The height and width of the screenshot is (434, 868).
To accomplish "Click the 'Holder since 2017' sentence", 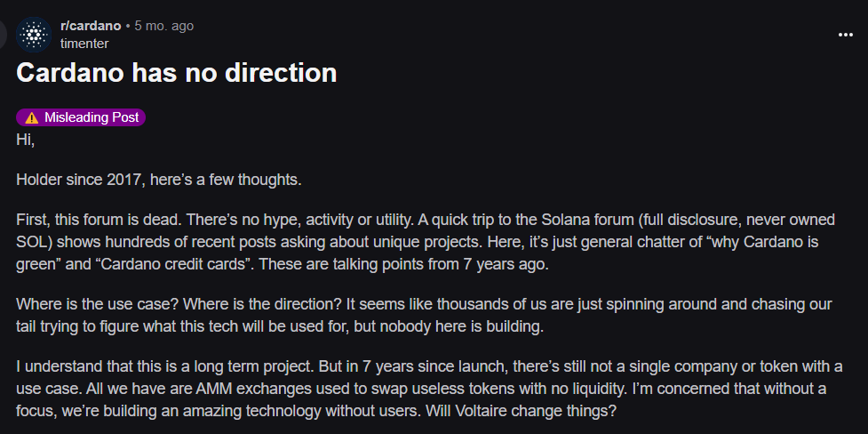I will click(x=159, y=181).
